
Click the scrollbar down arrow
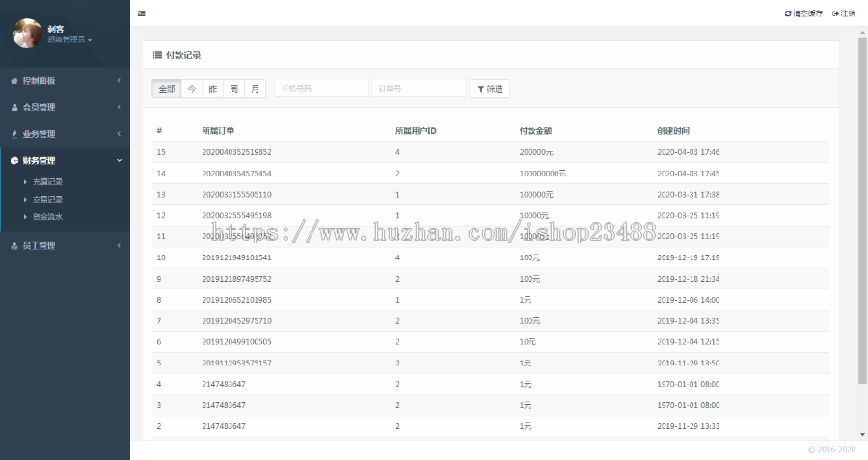pos(862,435)
